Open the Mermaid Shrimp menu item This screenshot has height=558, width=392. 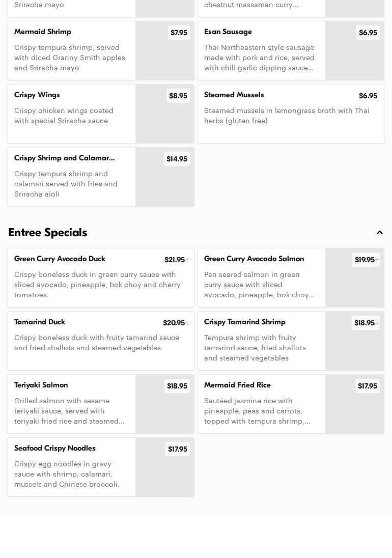tap(71, 51)
